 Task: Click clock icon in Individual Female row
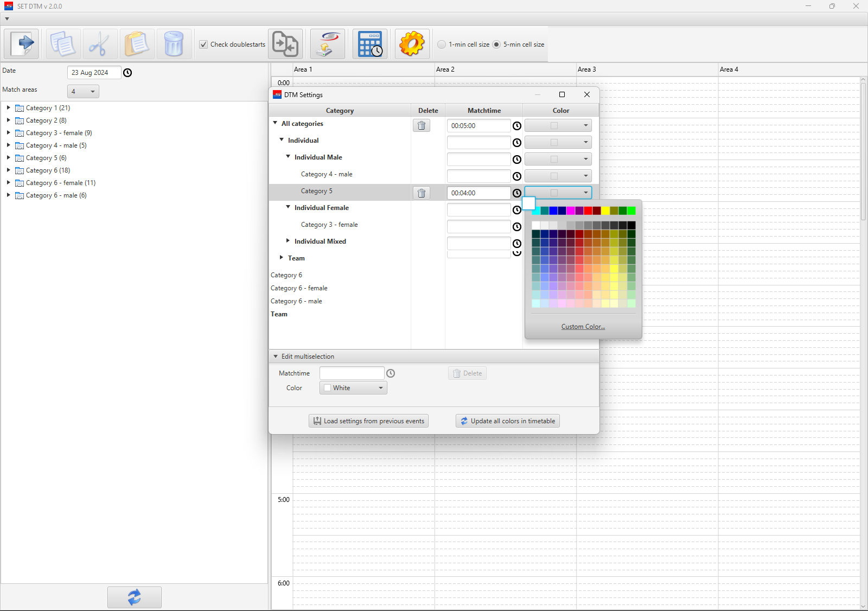(517, 210)
